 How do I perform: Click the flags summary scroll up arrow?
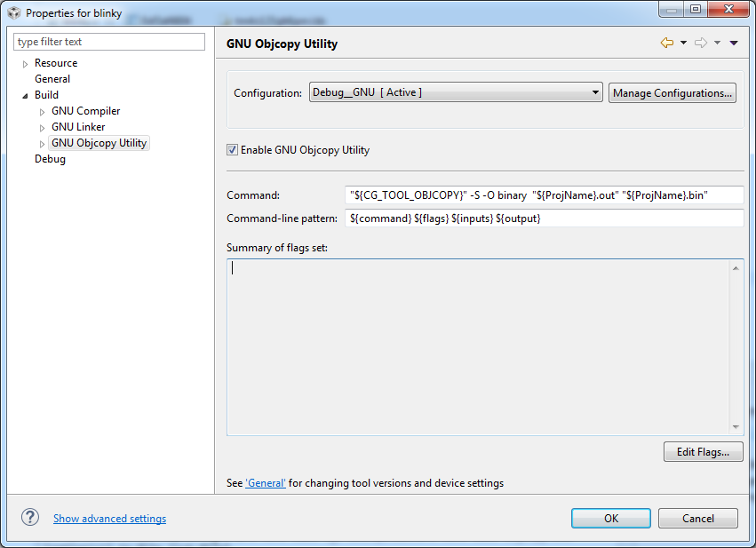pos(736,268)
